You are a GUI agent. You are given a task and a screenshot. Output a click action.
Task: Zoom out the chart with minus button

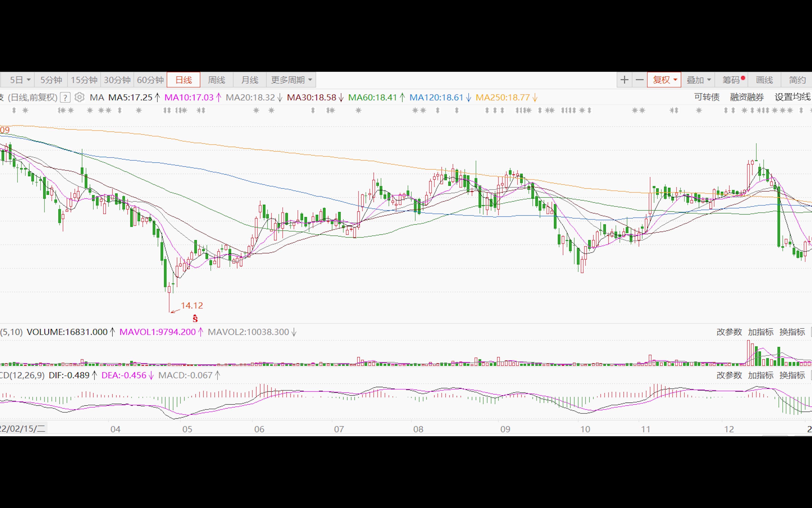[640, 80]
